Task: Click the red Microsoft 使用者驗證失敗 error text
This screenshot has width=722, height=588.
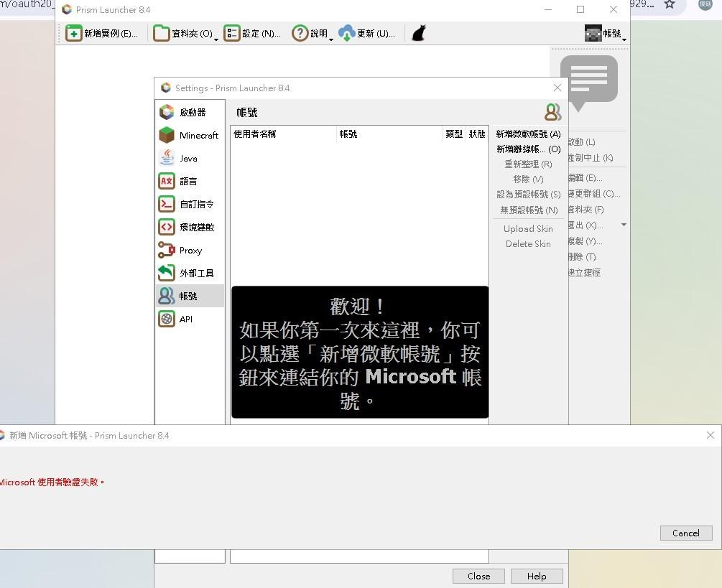Action: [x=52, y=482]
